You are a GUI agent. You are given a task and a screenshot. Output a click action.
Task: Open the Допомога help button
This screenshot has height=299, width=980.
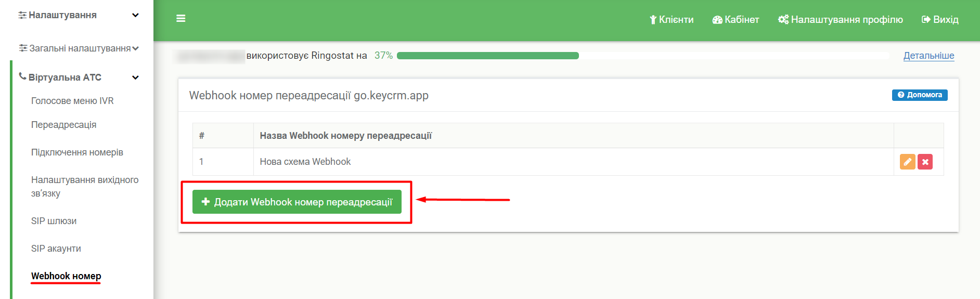(x=920, y=95)
